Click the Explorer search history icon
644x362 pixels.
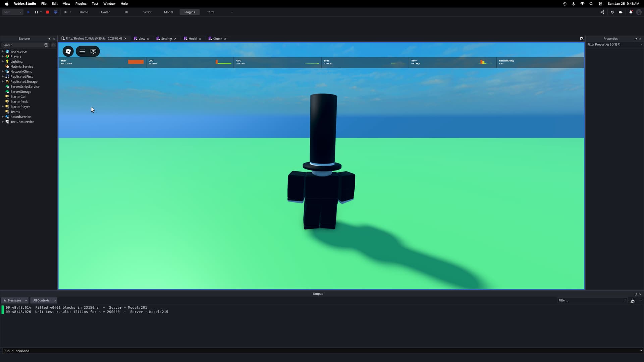pyautogui.click(x=46, y=45)
